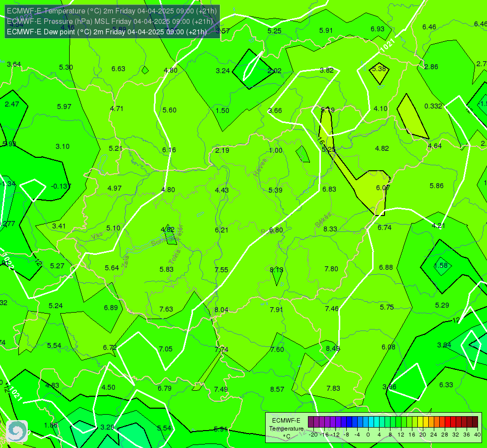Select the ECMWF-E Dew point layer label
The image size is (487, 448).
pos(106,32)
